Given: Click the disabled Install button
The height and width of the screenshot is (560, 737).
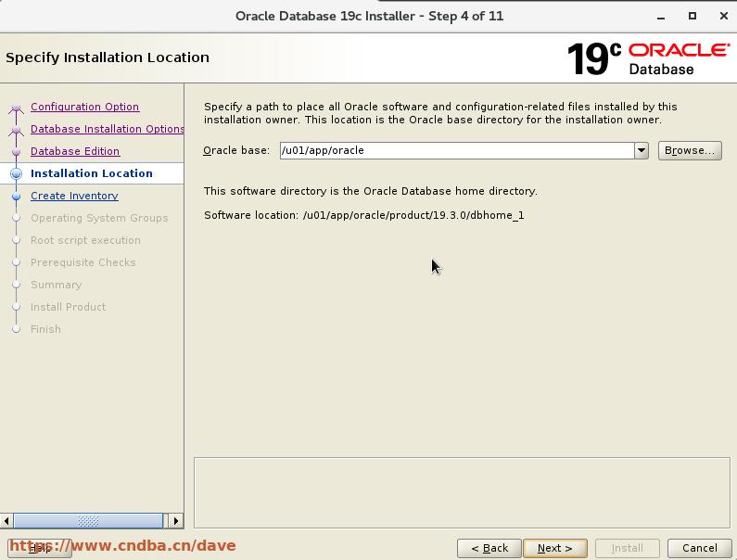Looking at the screenshot, I should (x=628, y=548).
